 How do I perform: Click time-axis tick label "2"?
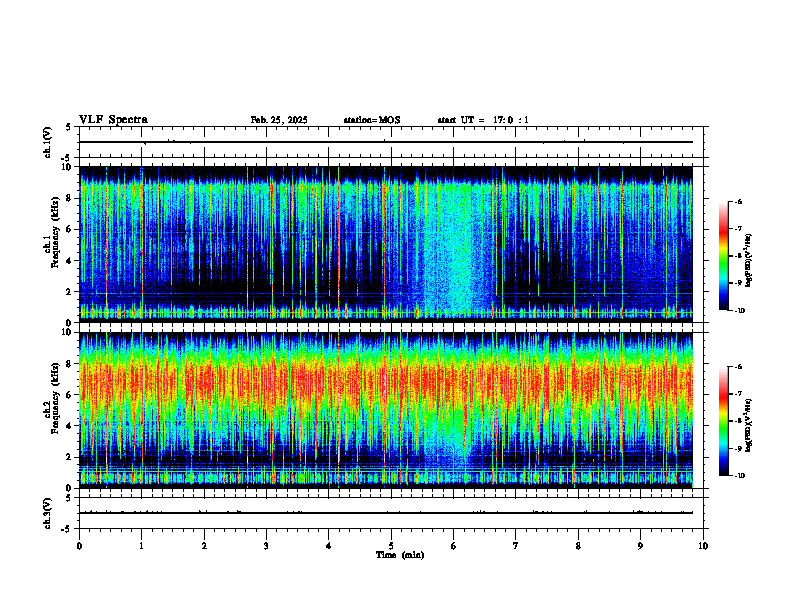[204, 546]
